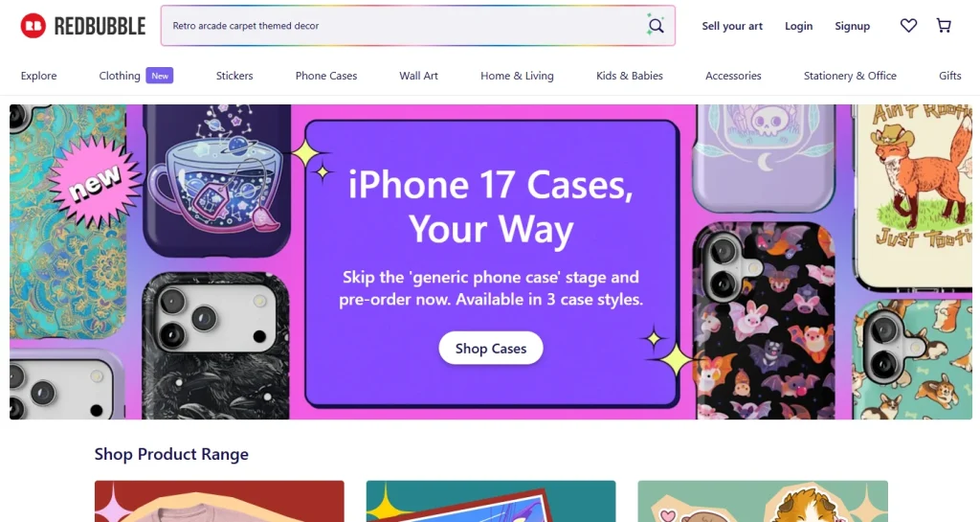Select the colorful bats phone case
Screen dimensions: 980x522
pos(764,320)
